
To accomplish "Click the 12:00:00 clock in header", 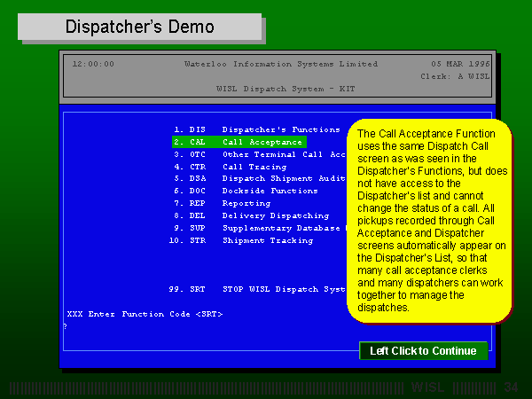I will coord(93,64).
